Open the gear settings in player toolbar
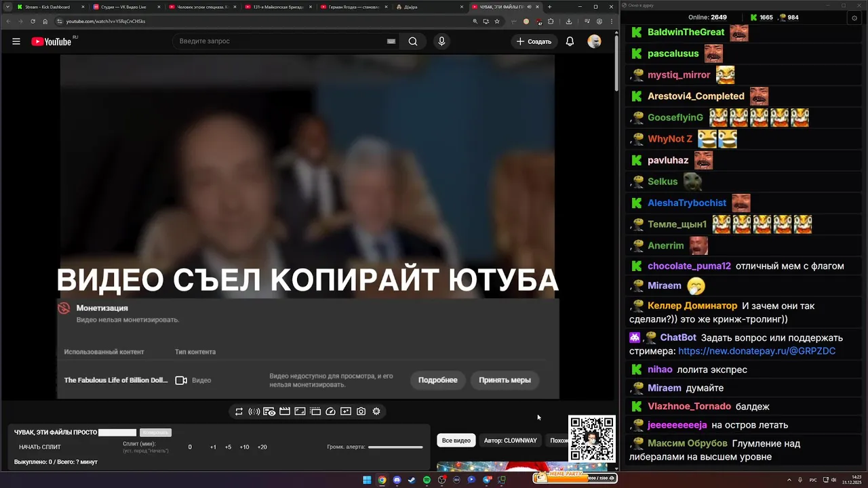Viewport: 868px width, 488px height. tap(376, 411)
